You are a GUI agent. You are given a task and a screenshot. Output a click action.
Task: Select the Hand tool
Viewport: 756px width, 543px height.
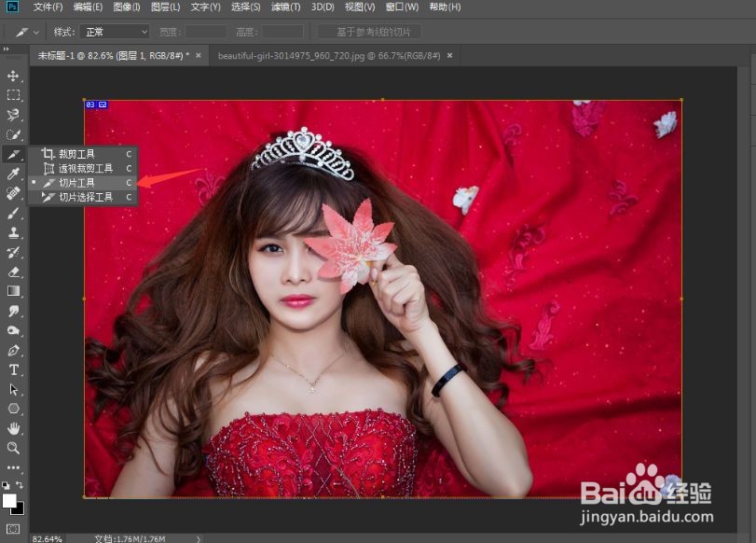(13, 428)
